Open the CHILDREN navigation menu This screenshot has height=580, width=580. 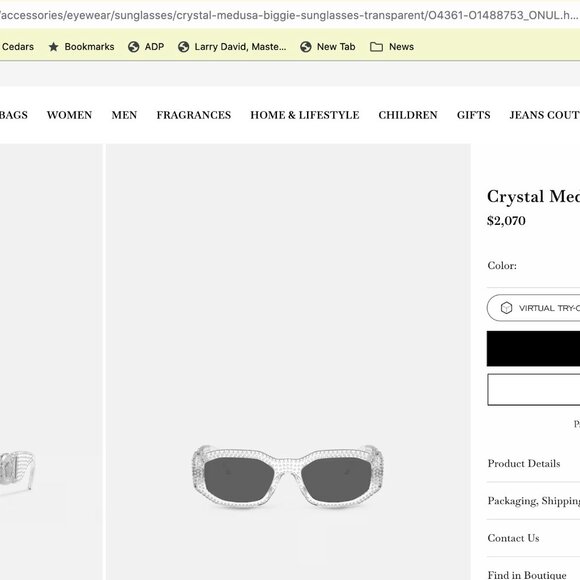coord(408,115)
